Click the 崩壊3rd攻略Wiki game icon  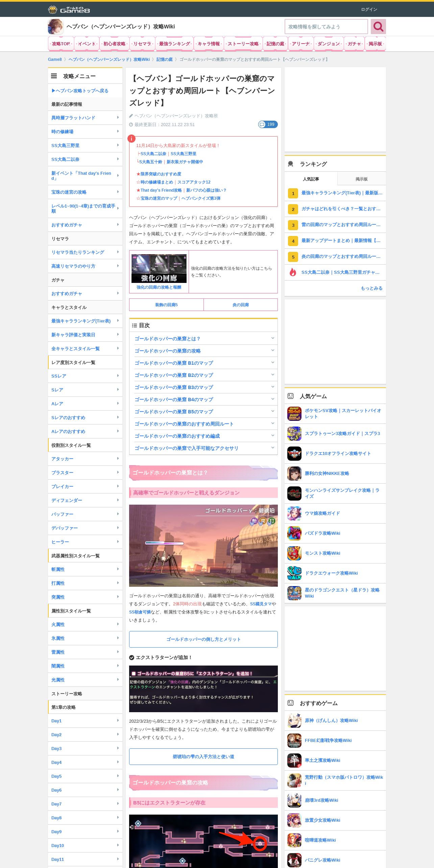pos(294,800)
